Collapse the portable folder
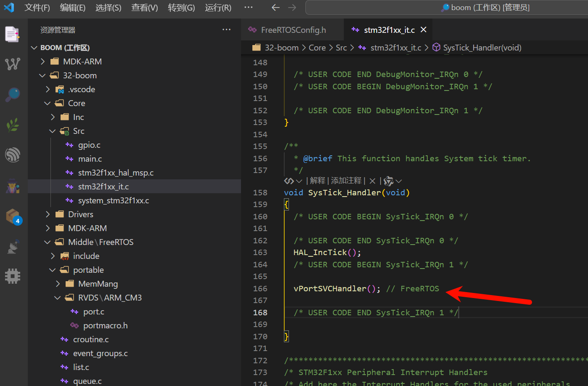The height and width of the screenshot is (386, 588). click(x=53, y=270)
